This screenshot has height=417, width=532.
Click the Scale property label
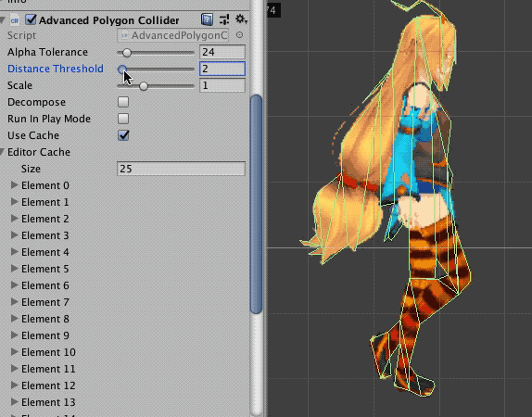click(19, 85)
